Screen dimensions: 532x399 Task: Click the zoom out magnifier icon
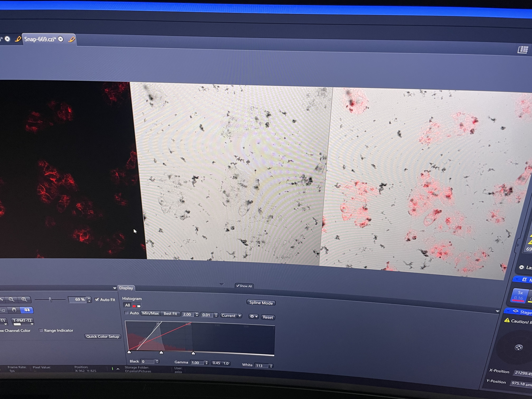point(11,299)
